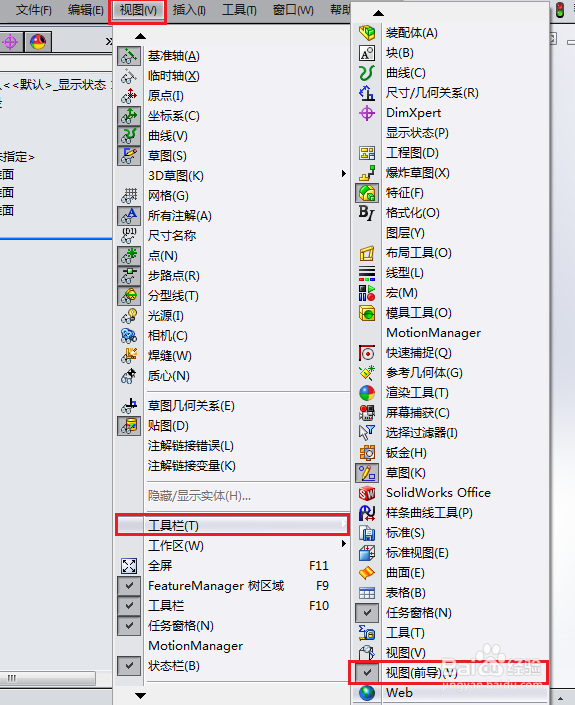Click the 草图(S) sketch view icon
The width and height of the screenshot is (575, 705).
point(129,156)
